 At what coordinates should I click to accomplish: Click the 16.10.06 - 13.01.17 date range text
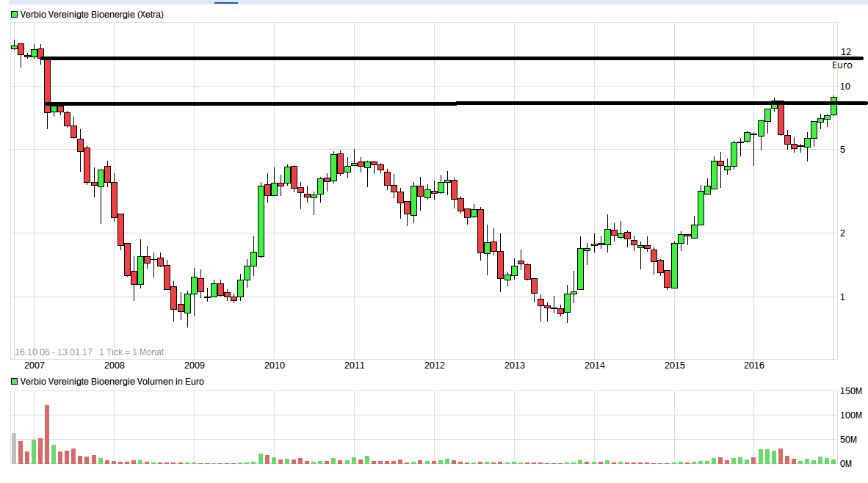click(x=53, y=352)
